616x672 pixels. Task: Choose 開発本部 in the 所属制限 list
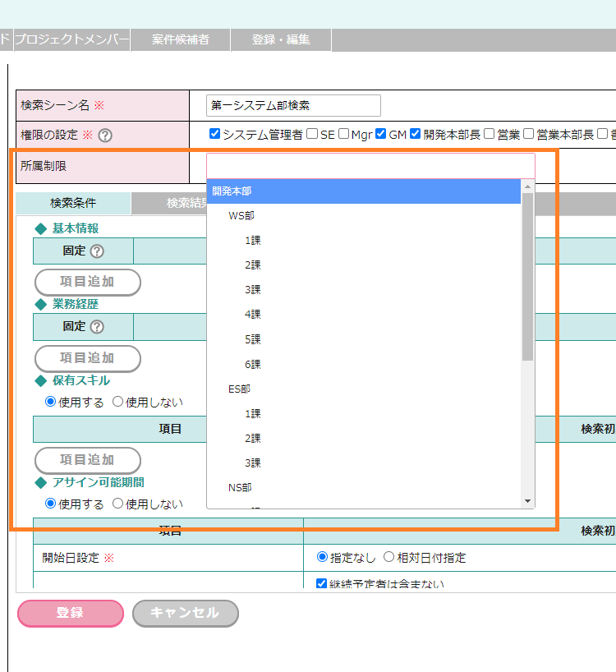coord(232,191)
